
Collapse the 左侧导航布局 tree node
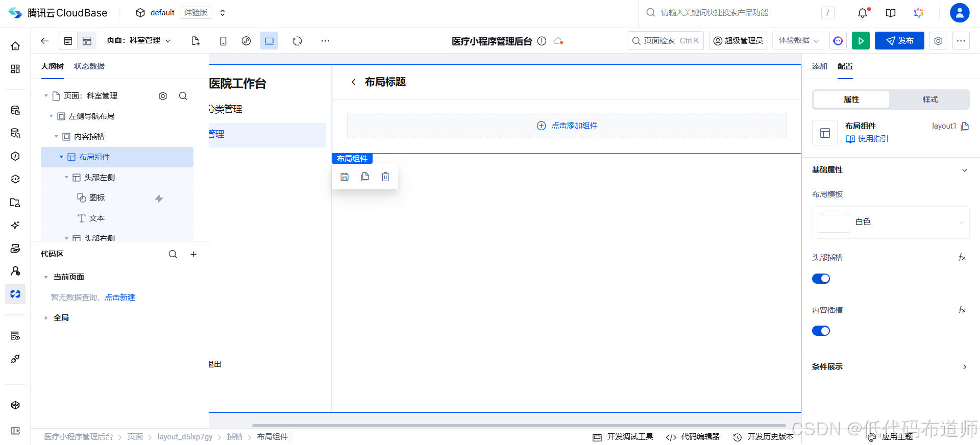point(51,116)
